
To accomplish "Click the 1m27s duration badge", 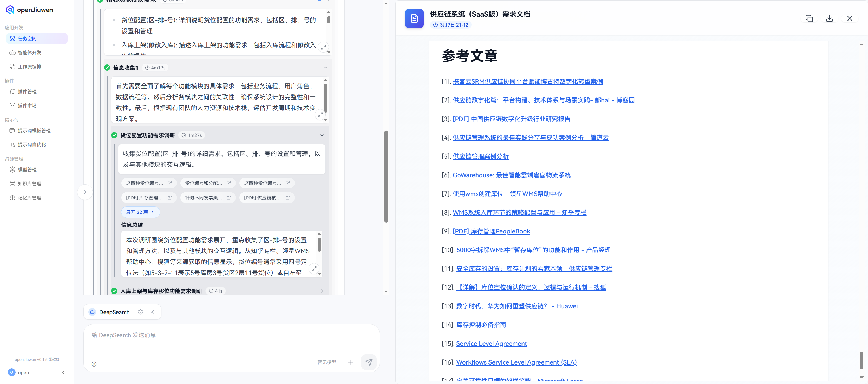I will pyautogui.click(x=191, y=135).
